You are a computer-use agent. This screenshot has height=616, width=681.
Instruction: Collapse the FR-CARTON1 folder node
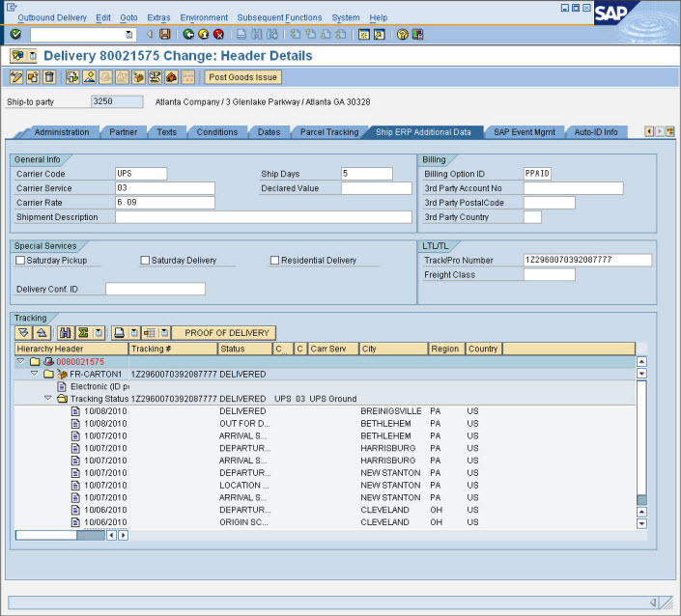(x=35, y=374)
